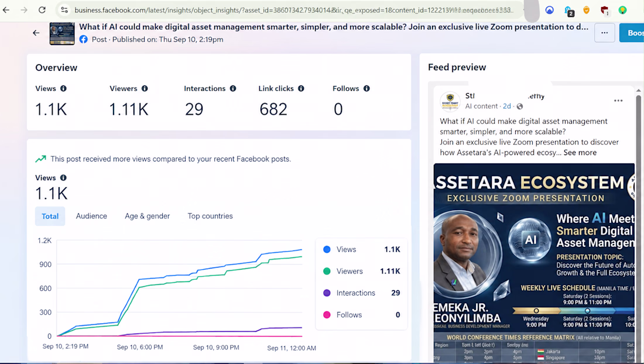Viewport: 644px width, 364px height.
Task: Open the header more options button
Action: (x=605, y=33)
